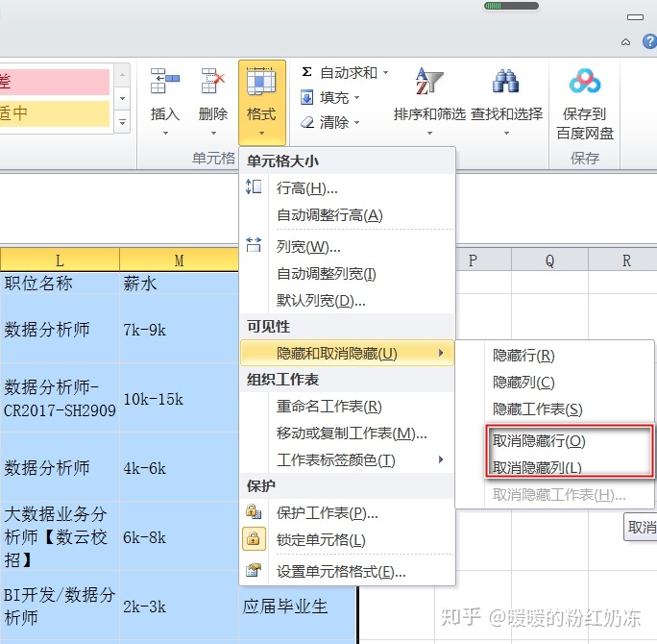Open the Delete dropdown arrow
The image size is (657, 644).
click(213, 134)
